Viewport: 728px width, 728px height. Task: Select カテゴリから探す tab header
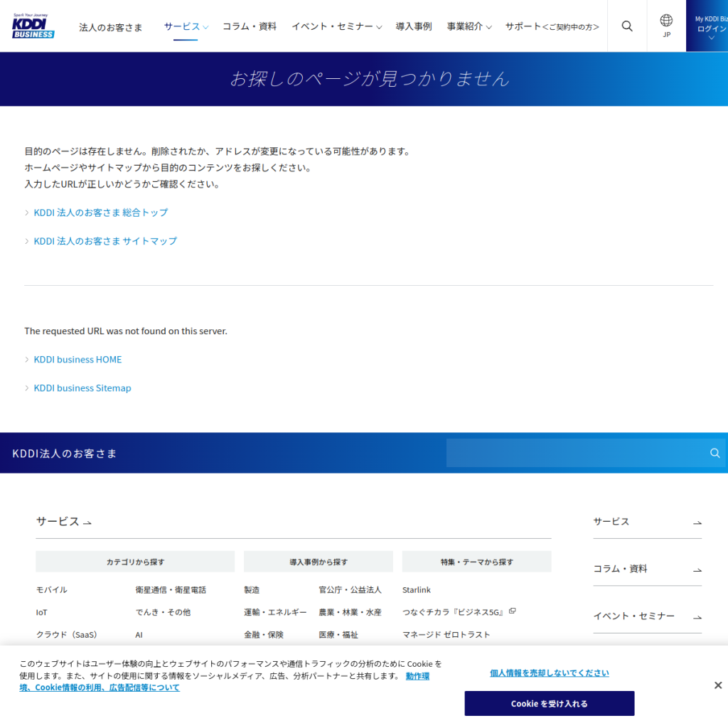(x=135, y=562)
